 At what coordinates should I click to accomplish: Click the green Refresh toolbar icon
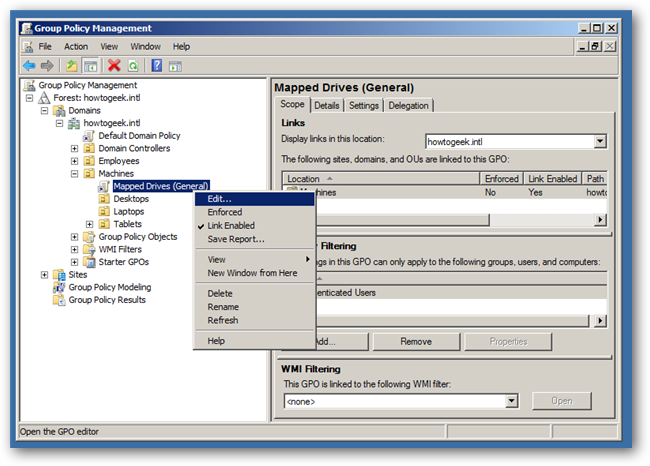click(133, 66)
